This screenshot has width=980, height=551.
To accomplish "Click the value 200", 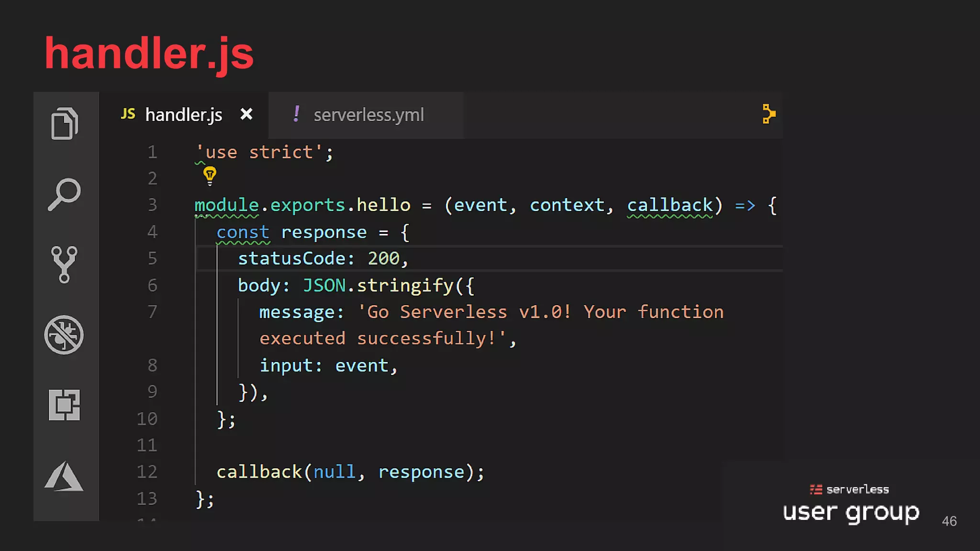I will click(x=383, y=258).
